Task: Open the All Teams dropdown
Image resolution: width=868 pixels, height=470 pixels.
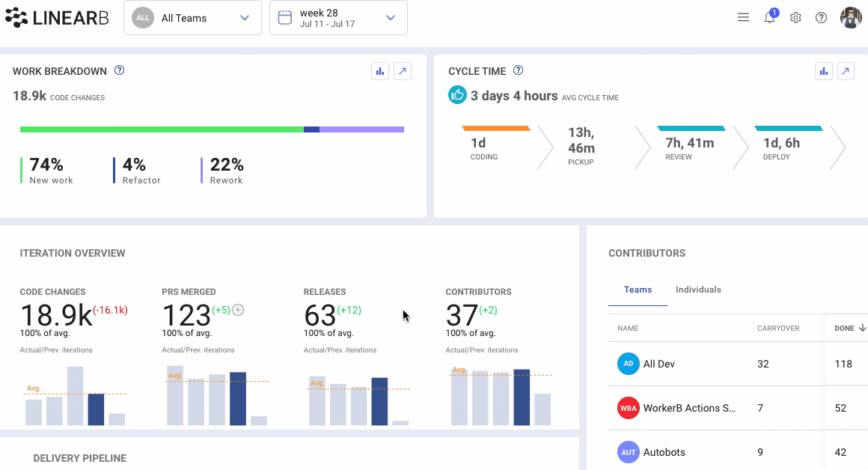Action: (192, 18)
